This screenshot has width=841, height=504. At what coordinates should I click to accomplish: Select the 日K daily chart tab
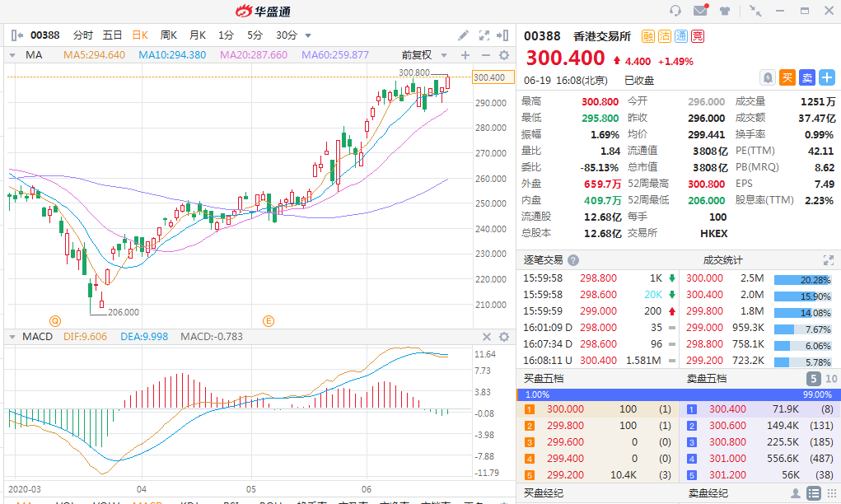point(140,35)
